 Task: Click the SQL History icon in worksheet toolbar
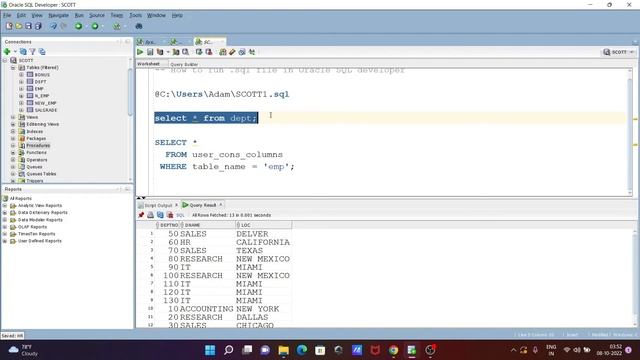[x=242, y=52]
